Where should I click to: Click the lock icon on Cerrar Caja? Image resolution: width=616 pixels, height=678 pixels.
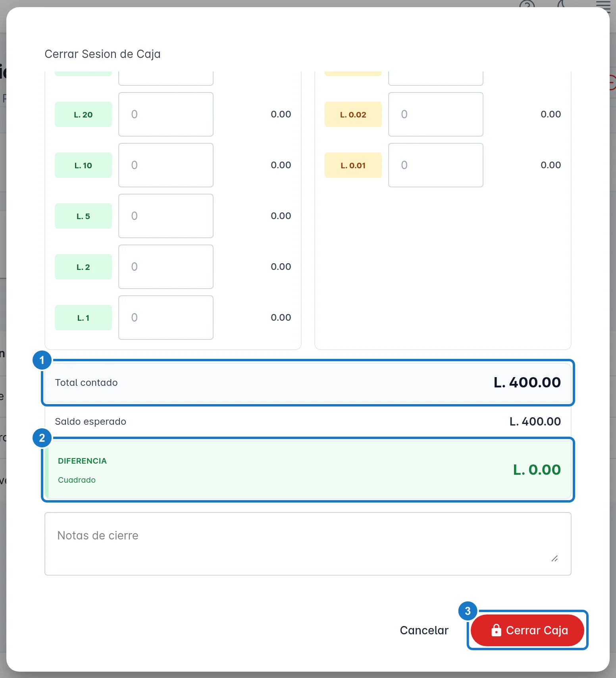tap(496, 630)
